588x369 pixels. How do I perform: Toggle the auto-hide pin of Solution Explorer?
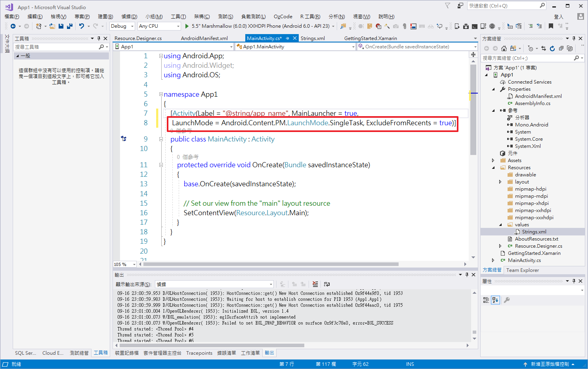[574, 38]
